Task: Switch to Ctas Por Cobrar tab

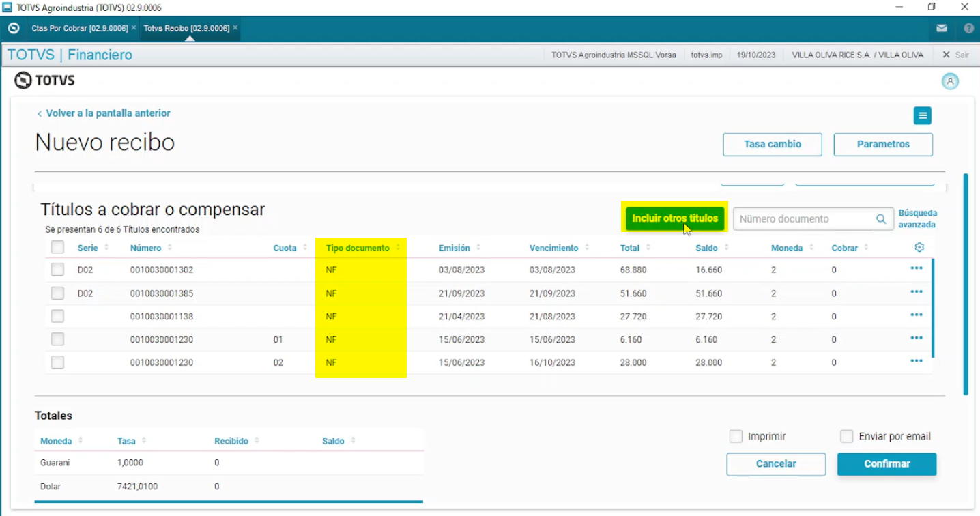Action: click(79, 29)
